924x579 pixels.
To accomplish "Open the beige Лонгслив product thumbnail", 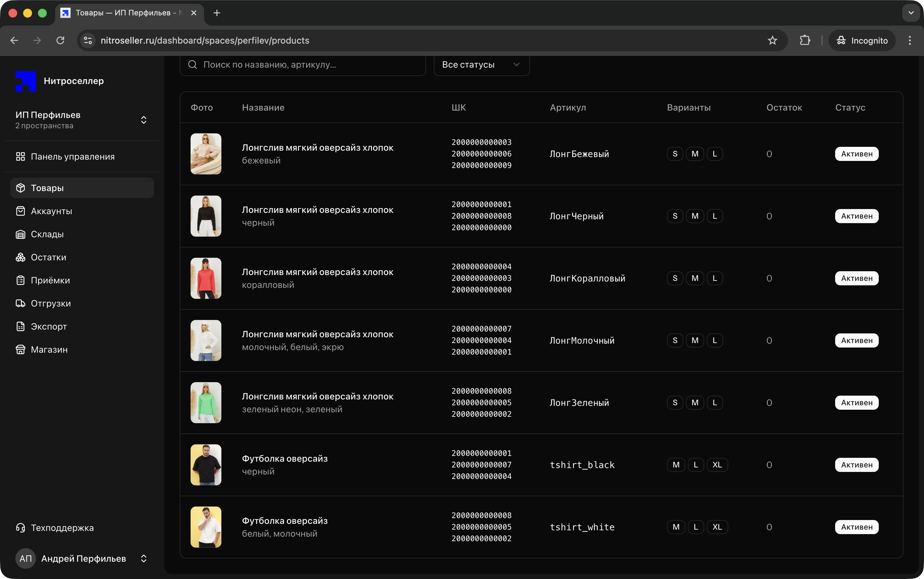I will [x=206, y=154].
